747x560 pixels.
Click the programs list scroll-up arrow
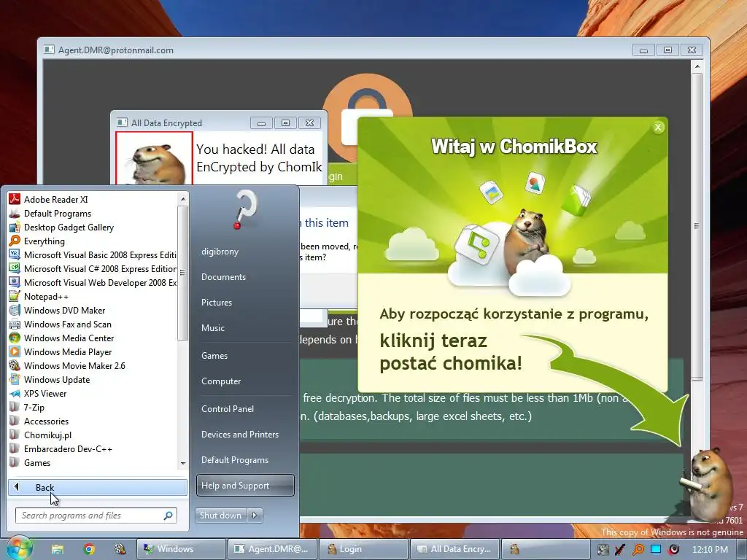tap(183, 198)
